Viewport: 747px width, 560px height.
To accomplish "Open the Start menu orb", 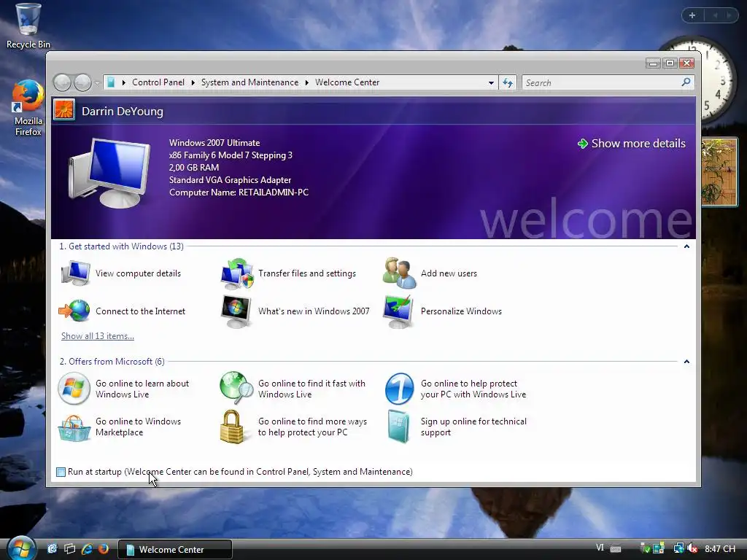I will coord(20,548).
